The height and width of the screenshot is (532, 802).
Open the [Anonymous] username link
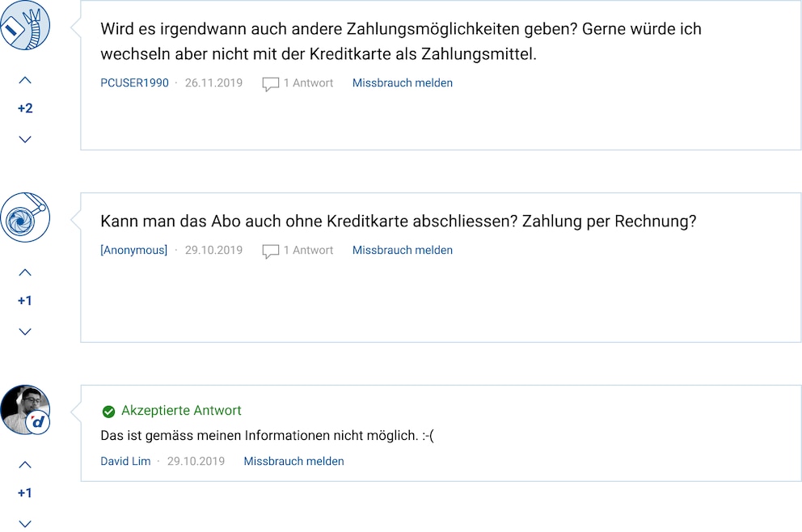tap(134, 250)
